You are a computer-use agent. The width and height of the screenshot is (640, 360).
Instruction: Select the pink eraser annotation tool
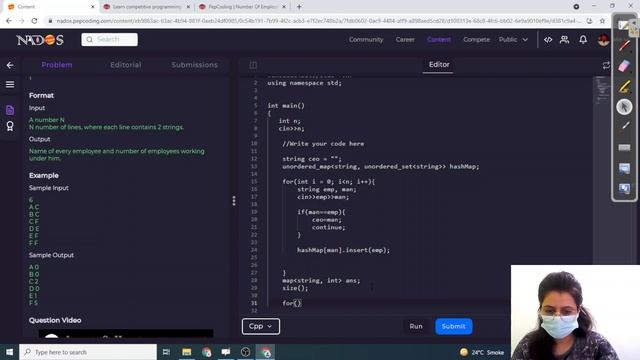click(x=624, y=66)
